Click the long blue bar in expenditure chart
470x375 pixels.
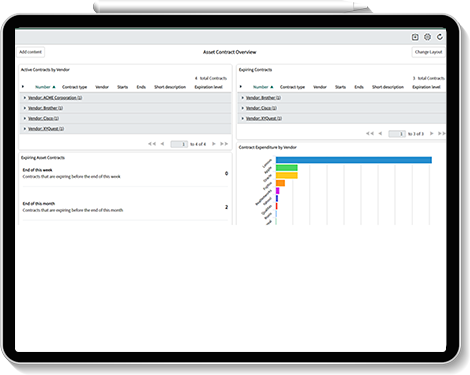354,160
